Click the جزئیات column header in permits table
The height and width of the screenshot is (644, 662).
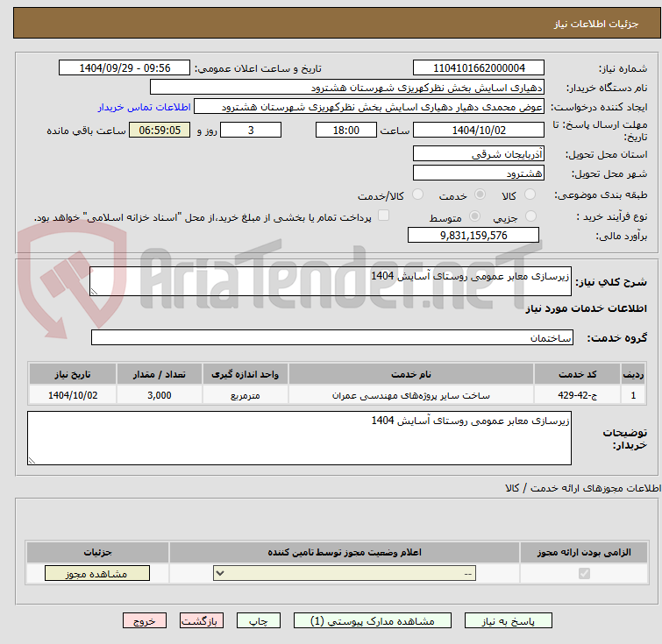97,552
